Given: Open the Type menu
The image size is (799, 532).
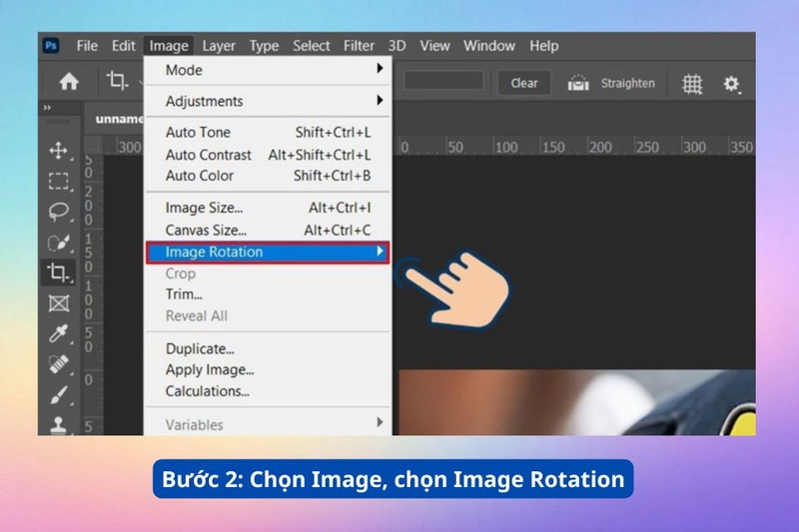Looking at the screenshot, I should (264, 46).
